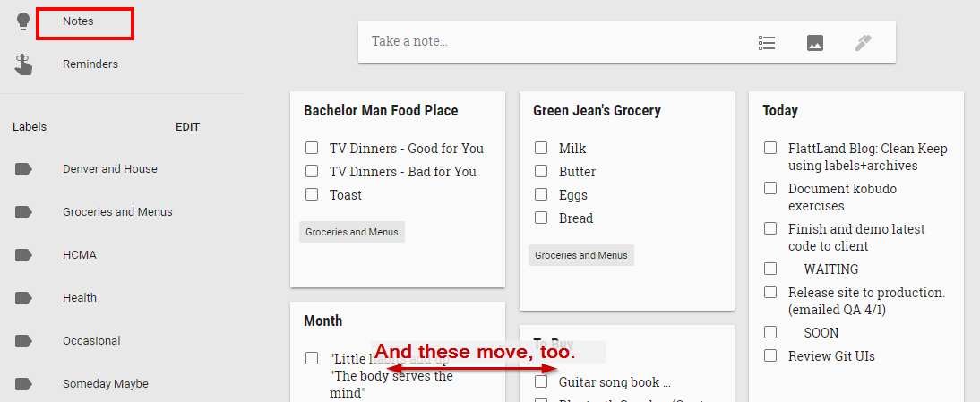
Task: Check the Toast checkbox
Action: [312, 195]
